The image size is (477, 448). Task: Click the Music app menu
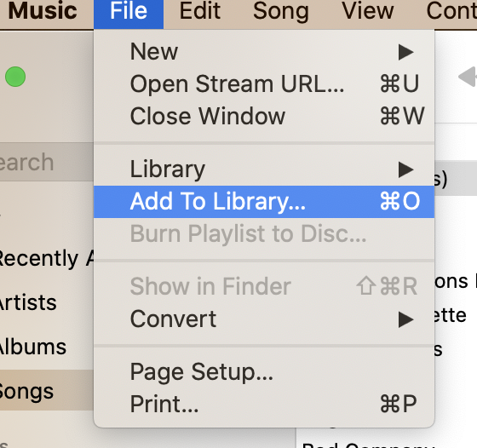pyautogui.click(x=43, y=12)
